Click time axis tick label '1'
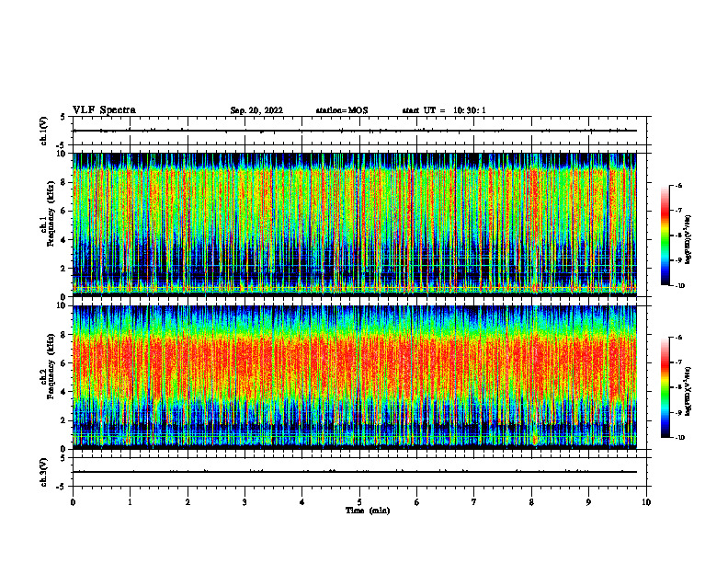 (130, 502)
